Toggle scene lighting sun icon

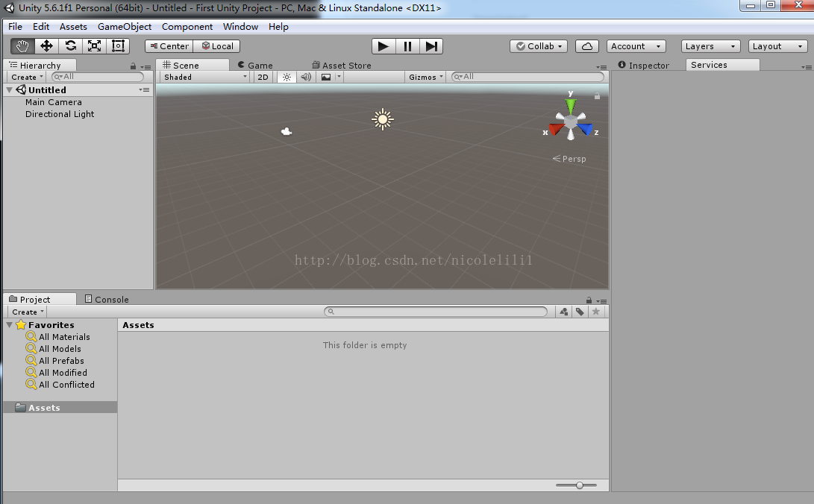tap(287, 77)
